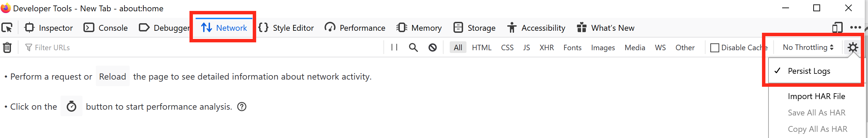The height and width of the screenshot is (138, 868).
Task: Click the stopwatch performance analysis button
Action: click(71, 107)
